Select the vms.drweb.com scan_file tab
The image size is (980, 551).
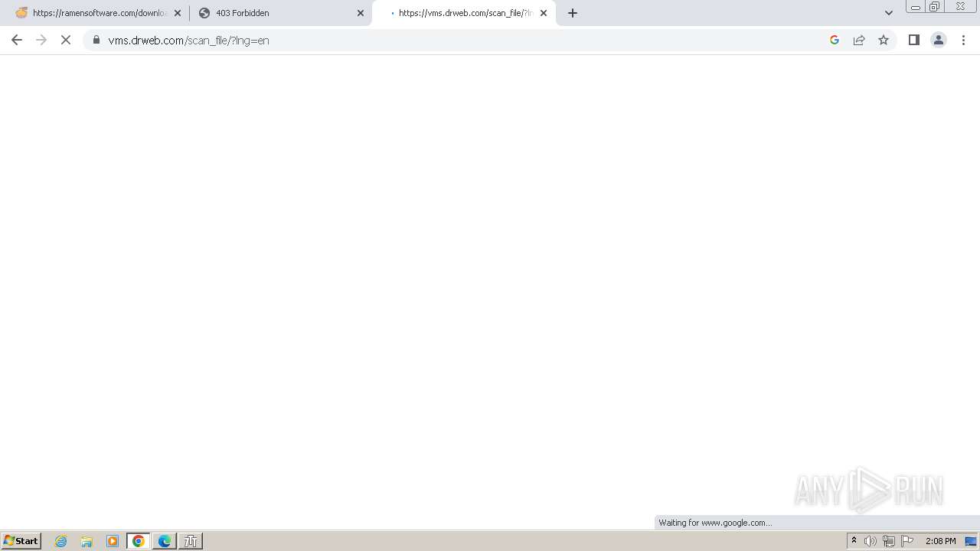(464, 13)
